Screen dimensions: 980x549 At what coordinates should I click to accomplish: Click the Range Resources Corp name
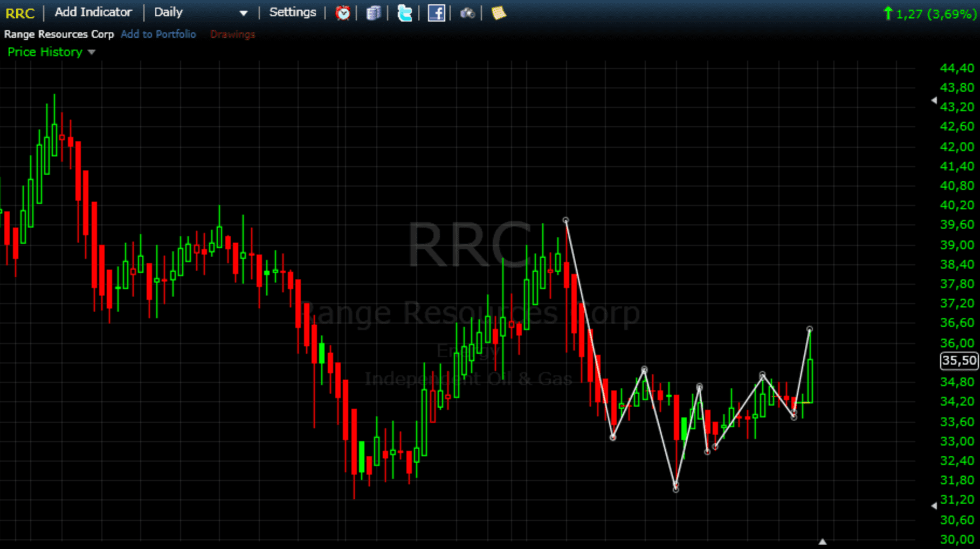click(x=59, y=34)
